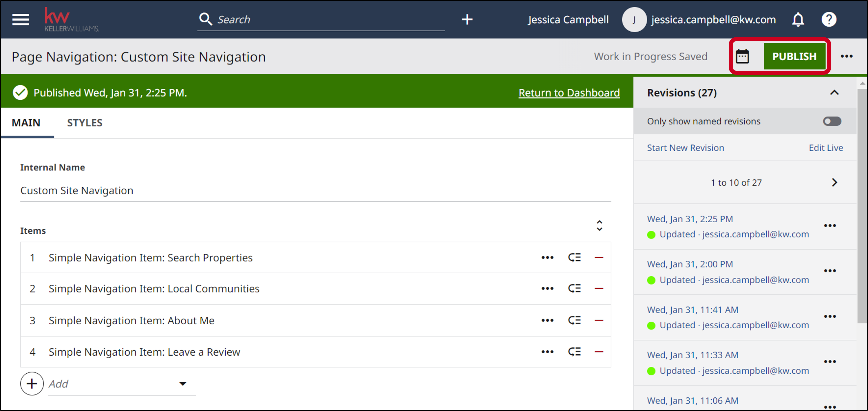
Task: Click jessica.campbell@kw.com in the header
Action: pos(713,19)
